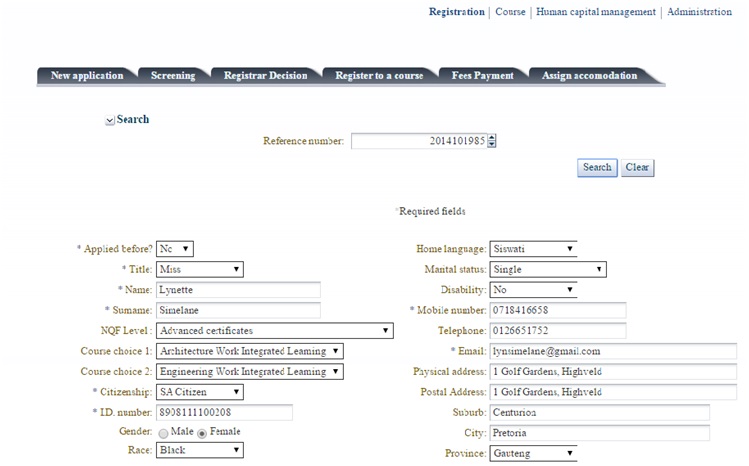This screenshot has width=749, height=466.
Task: Select the Female gender radio button
Action: click(x=202, y=432)
